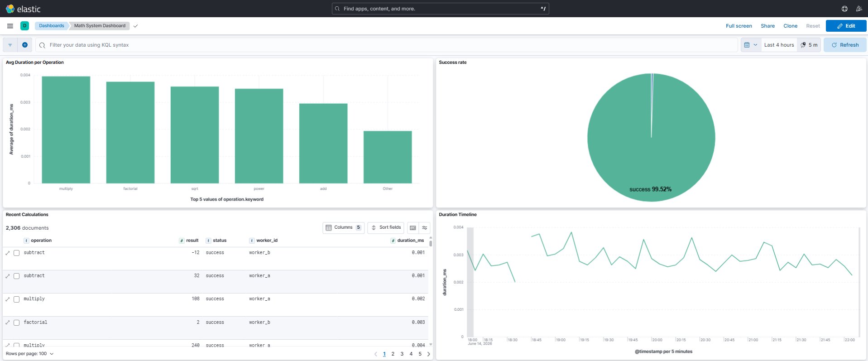
Task: Open the result column header menu
Action: (x=189, y=241)
